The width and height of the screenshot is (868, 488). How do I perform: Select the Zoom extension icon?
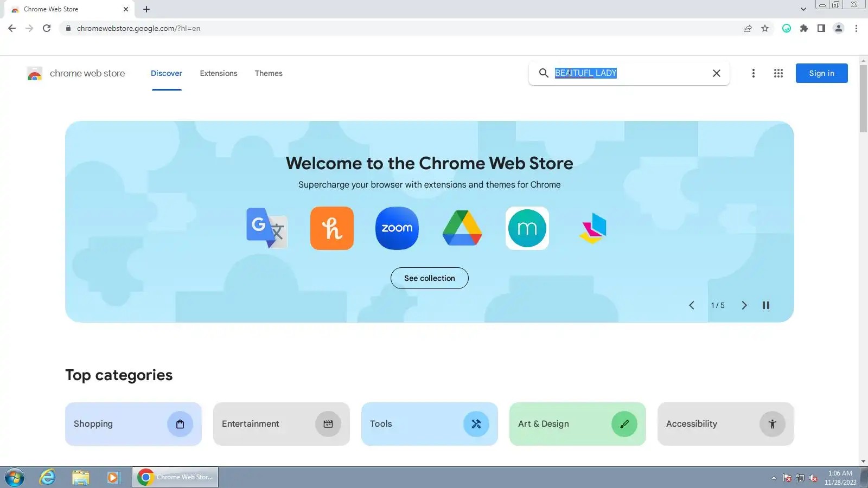397,228
